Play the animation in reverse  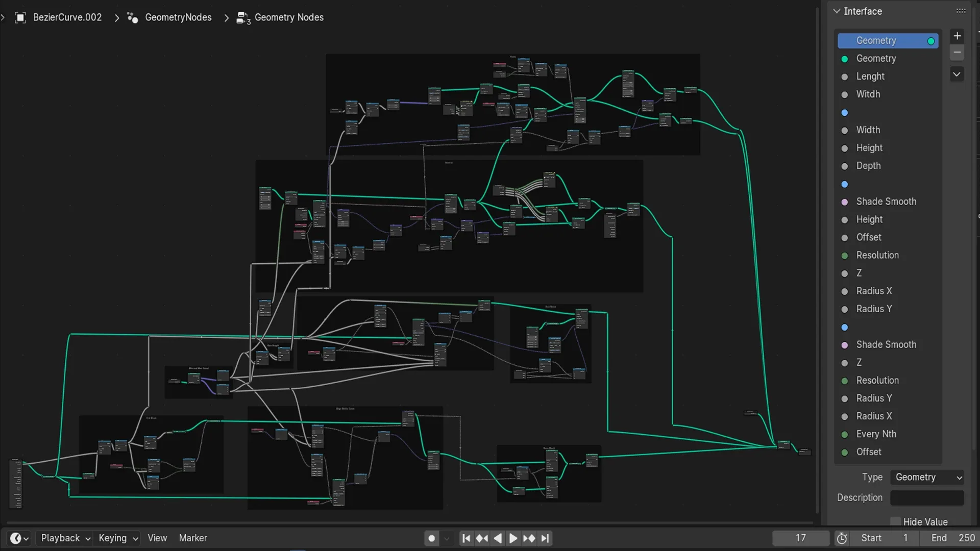tap(498, 538)
